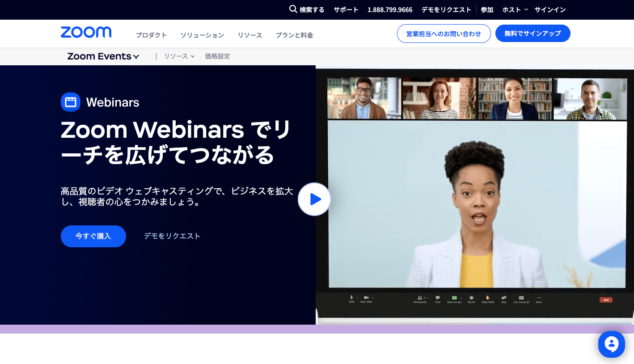The height and width of the screenshot is (364, 634).
Task: Click the red End button in video
Action: 606,300
